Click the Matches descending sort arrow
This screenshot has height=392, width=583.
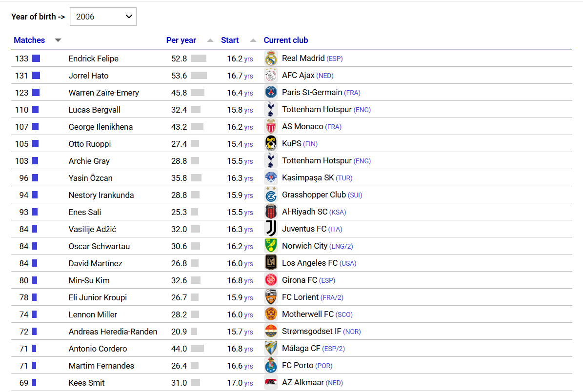click(58, 40)
